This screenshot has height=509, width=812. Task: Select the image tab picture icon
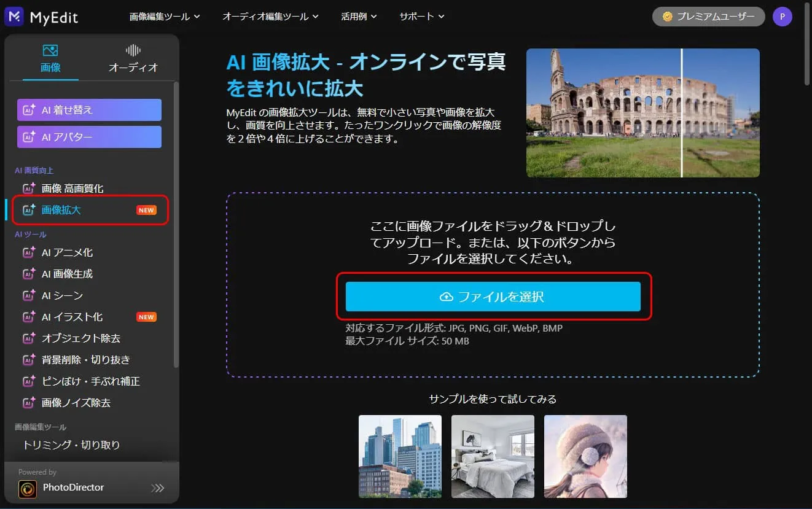click(50, 50)
